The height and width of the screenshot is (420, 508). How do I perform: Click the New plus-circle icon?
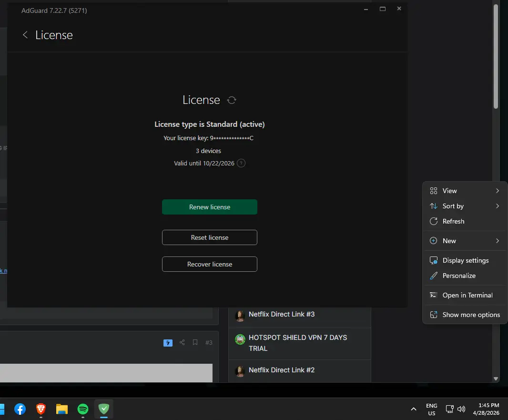point(434,241)
